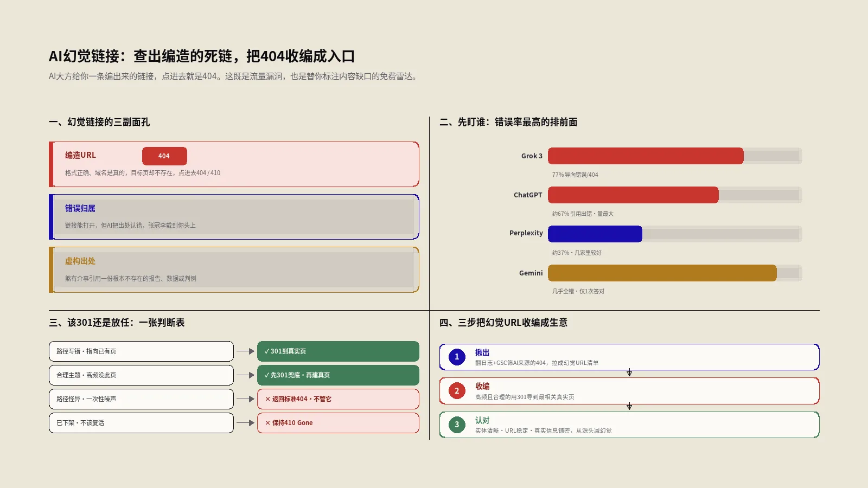Click the text 翻日志+GSC筛AI来源的404
868x488 pixels.
click(x=537, y=363)
